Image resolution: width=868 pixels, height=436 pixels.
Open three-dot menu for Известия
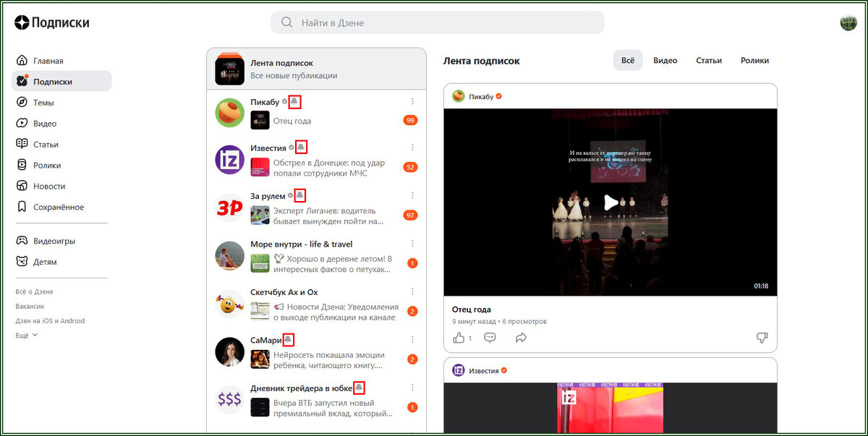(412, 148)
